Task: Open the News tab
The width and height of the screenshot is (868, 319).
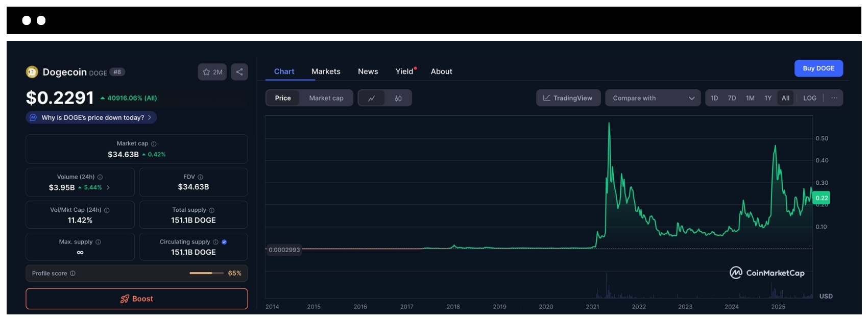Action: pos(368,71)
